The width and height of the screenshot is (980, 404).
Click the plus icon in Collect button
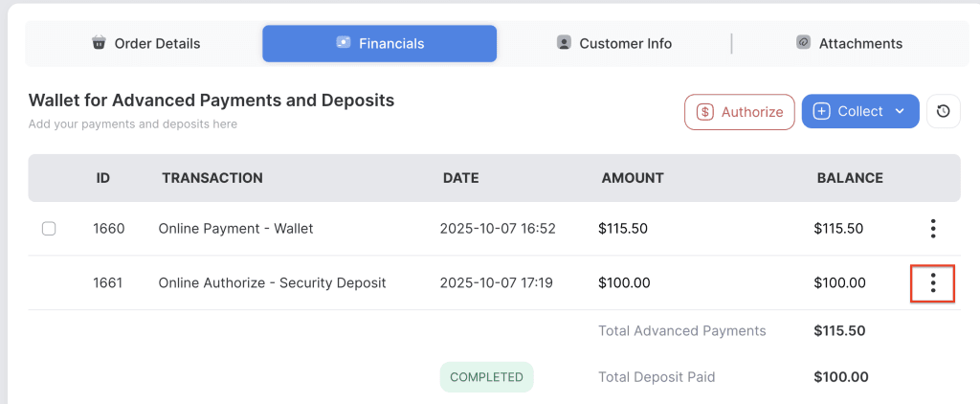(x=821, y=112)
